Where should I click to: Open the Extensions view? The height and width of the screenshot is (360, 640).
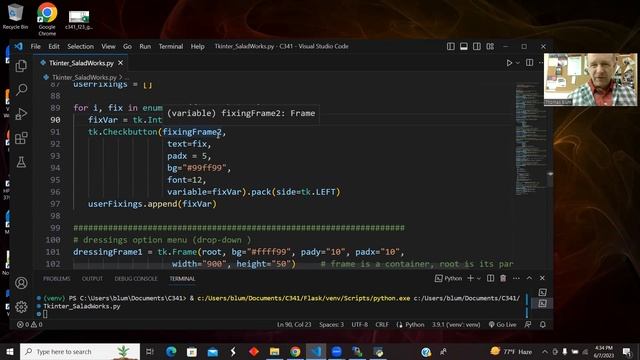[x=21, y=138]
